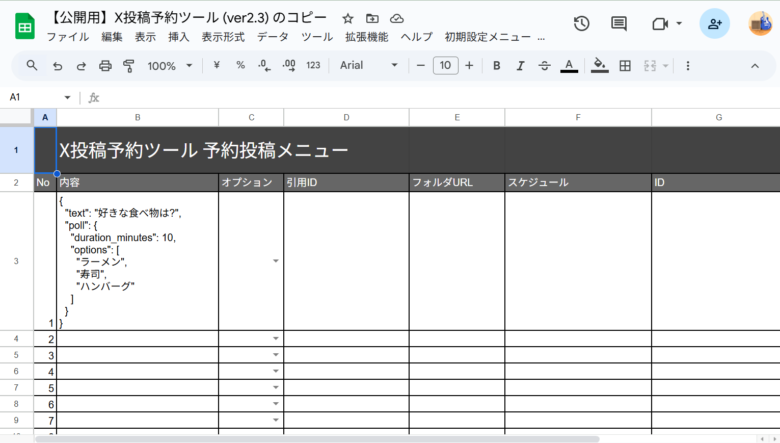Viewport: 780px width, 443px height.
Task: Open option dropdown in row No 2
Action: click(276, 339)
